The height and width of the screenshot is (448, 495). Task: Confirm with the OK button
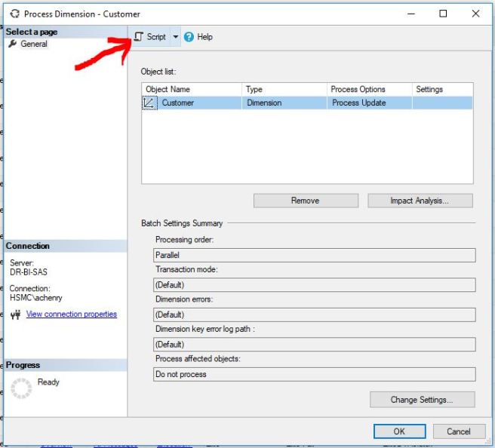click(x=399, y=431)
